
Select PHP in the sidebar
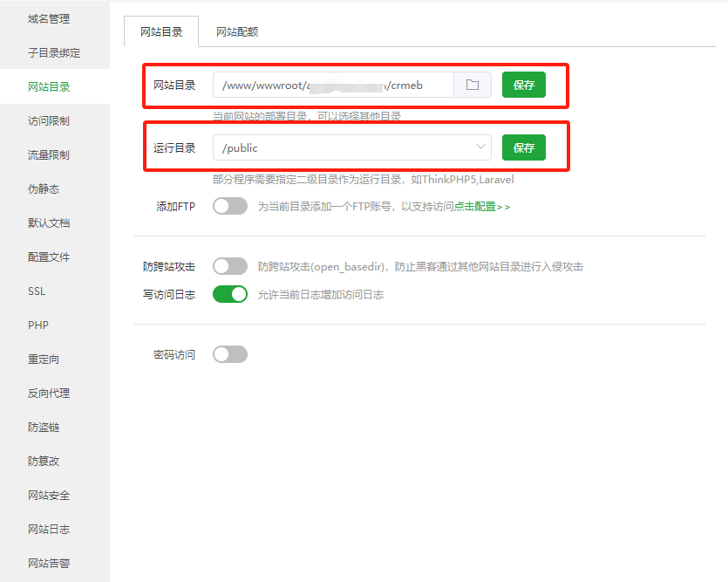point(38,325)
